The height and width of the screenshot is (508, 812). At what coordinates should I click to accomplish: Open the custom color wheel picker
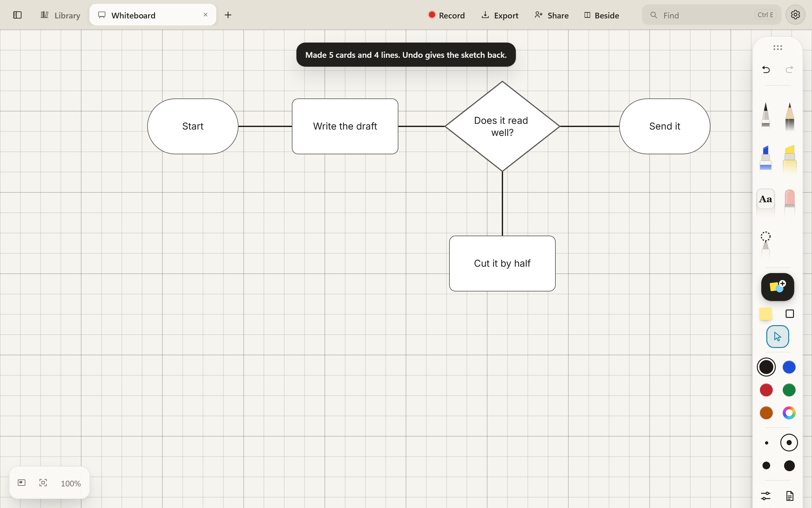click(x=789, y=413)
